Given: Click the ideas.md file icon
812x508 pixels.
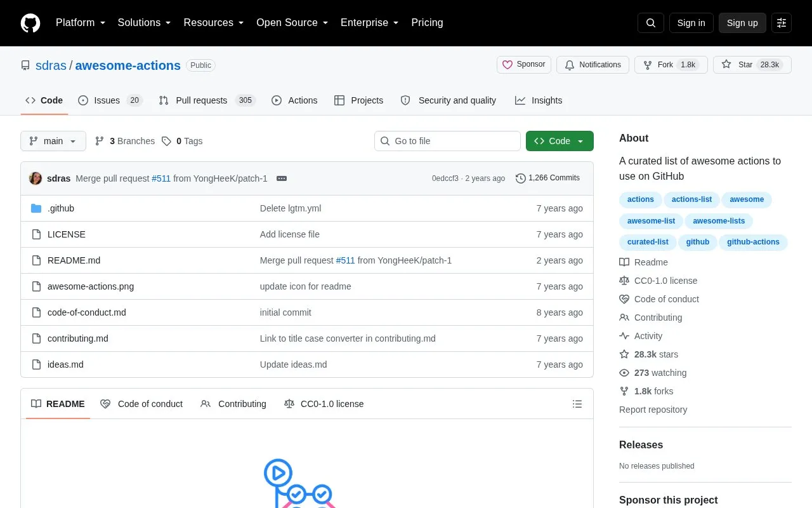Looking at the screenshot, I should pyautogui.click(x=36, y=364).
